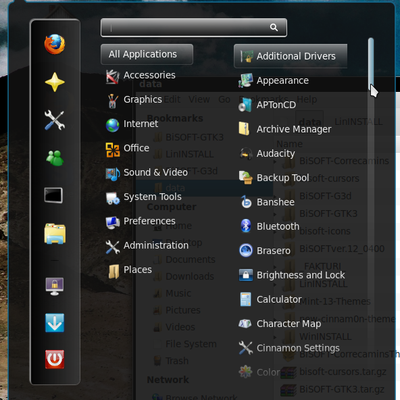Click the application list scrollbar
This screenshot has width=400, height=400.
(x=371, y=65)
